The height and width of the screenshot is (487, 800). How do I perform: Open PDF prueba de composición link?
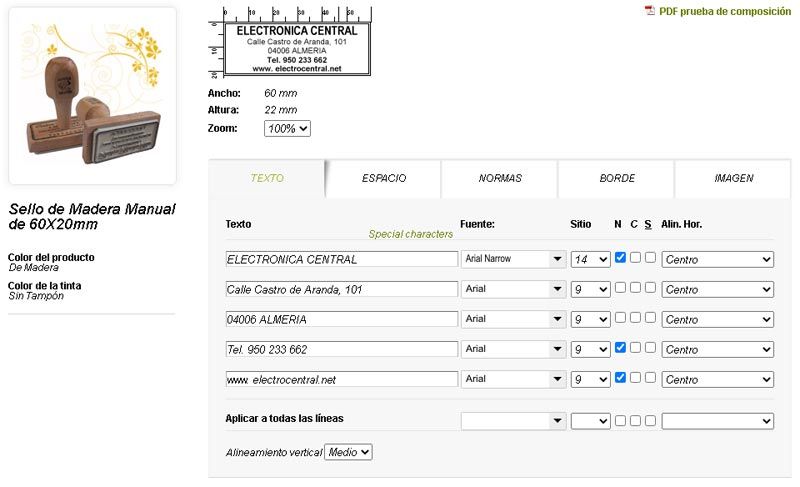724,11
